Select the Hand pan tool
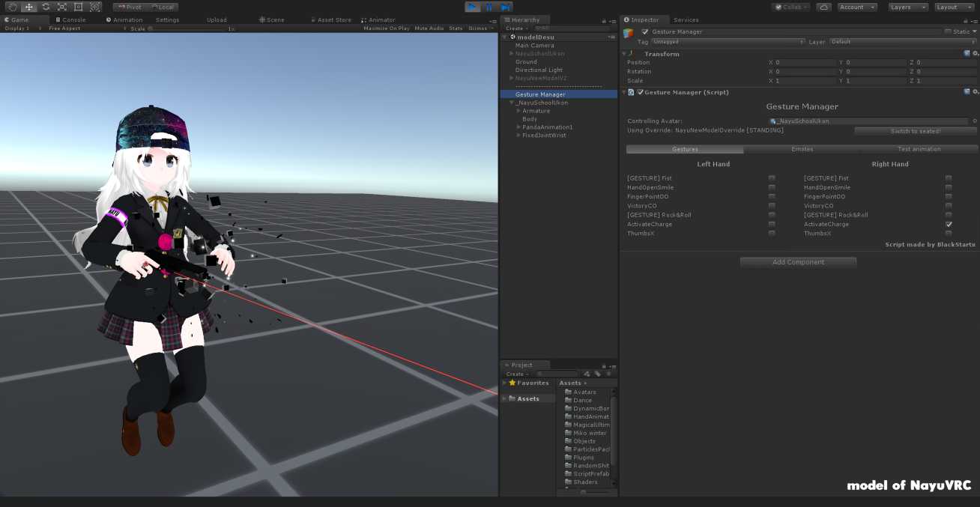This screenshot has height=507, width=980. click(12, 6)
